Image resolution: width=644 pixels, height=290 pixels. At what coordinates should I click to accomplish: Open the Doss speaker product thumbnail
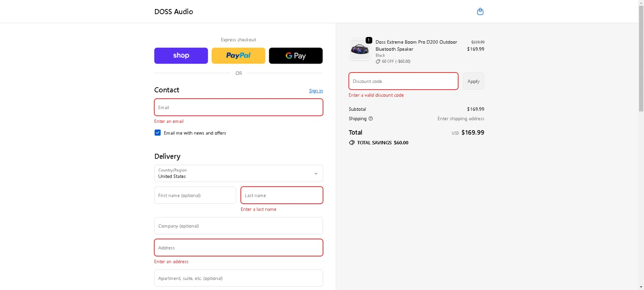pyautogui.click(x=359, y=50)
